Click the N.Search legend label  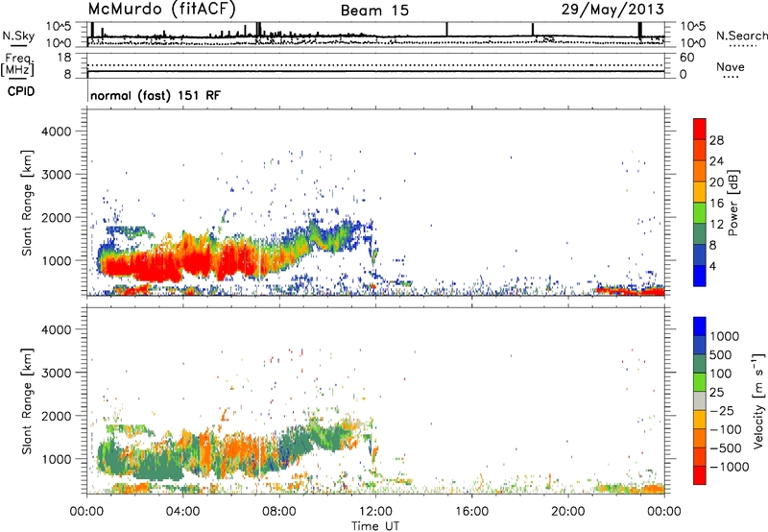741,36
